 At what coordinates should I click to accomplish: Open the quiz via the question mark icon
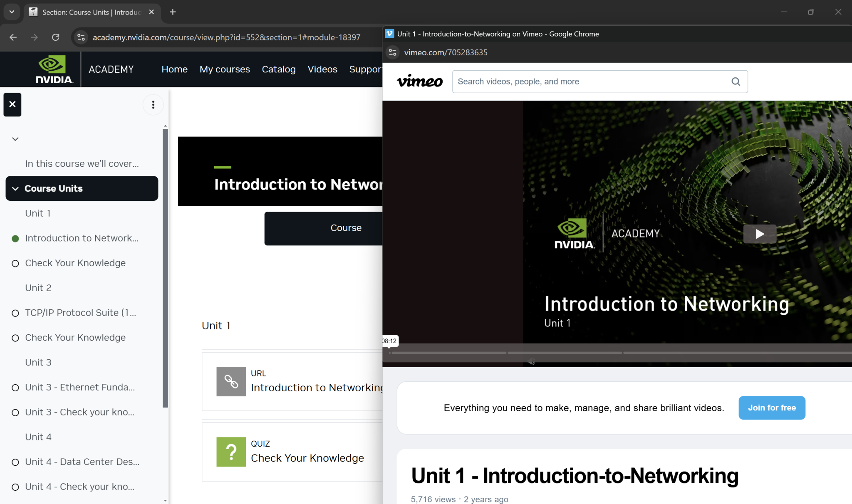click(x=231, y=452)
